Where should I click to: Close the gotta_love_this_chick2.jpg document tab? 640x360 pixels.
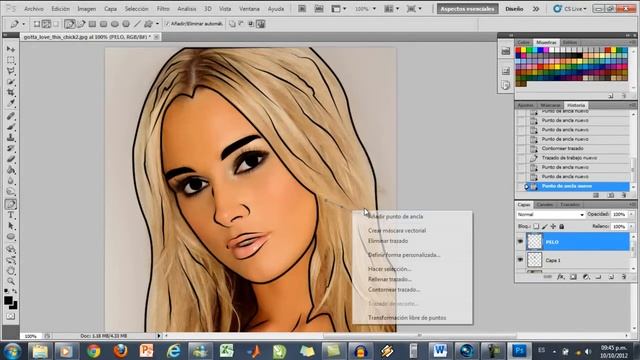[157, 37]
